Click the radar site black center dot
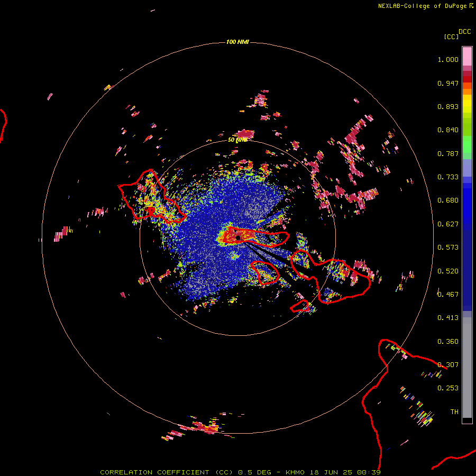This screenshot has height=476, width=476. pyautogui.click(x=238, y=237)
